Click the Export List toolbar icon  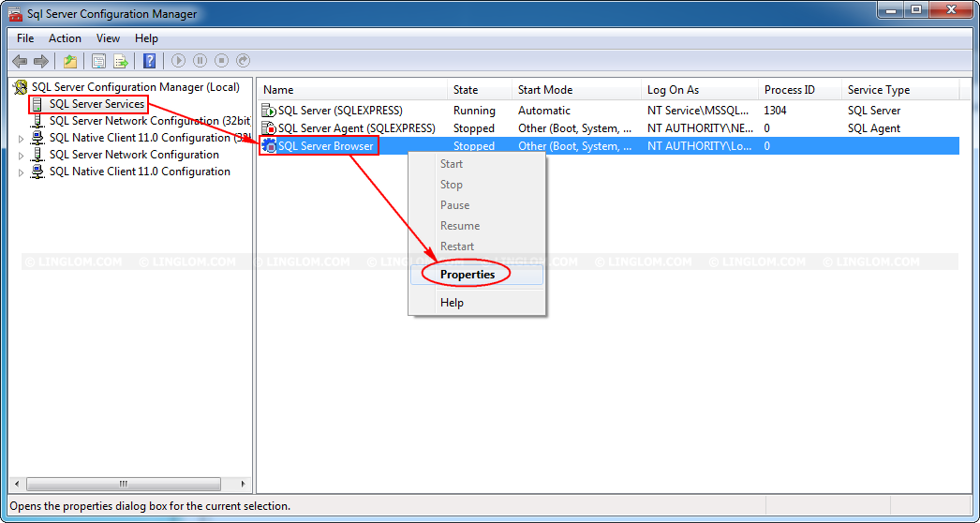point(121,61)
